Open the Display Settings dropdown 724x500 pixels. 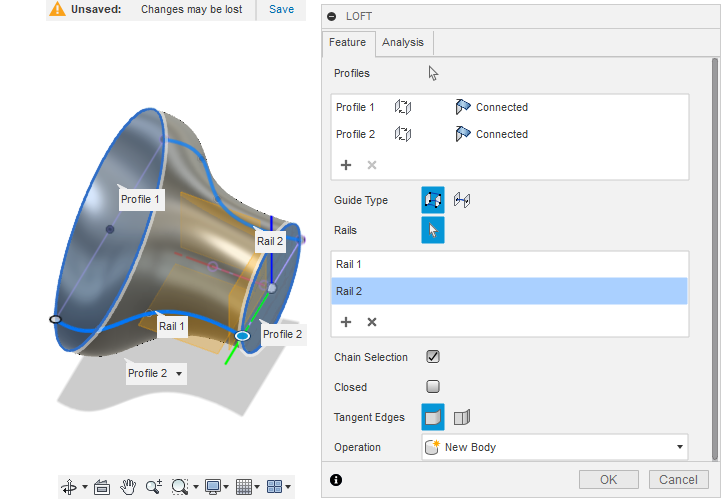(216, 487)
